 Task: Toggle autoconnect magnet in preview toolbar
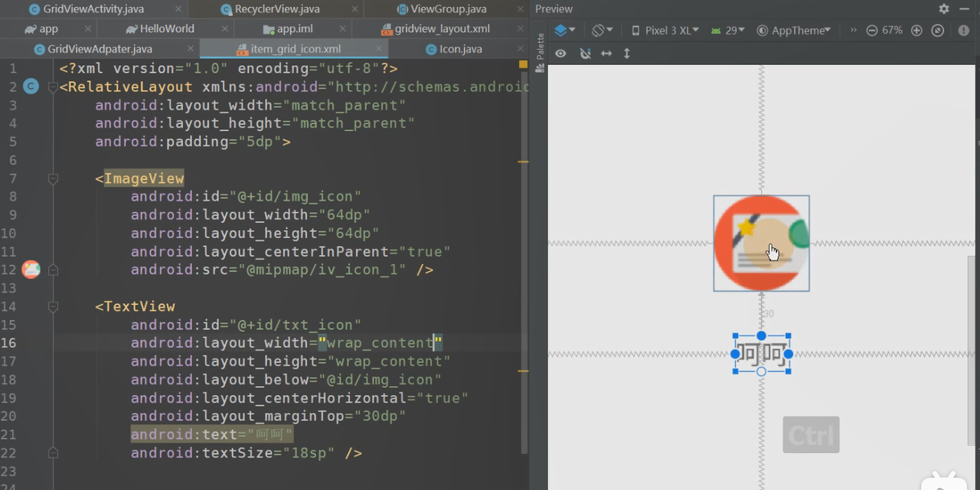[585, 54]
